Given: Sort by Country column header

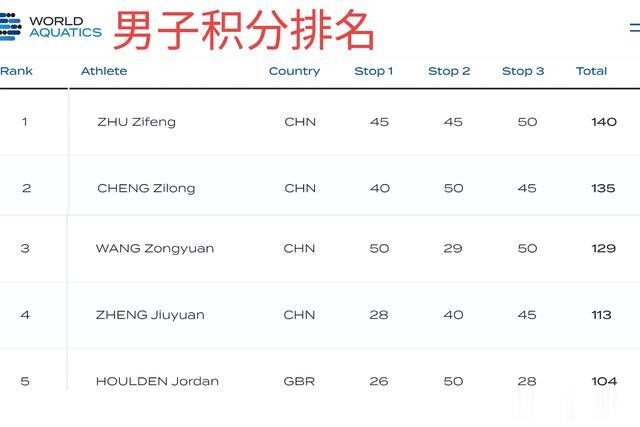Looking at the screenshot, I should 294,71.
